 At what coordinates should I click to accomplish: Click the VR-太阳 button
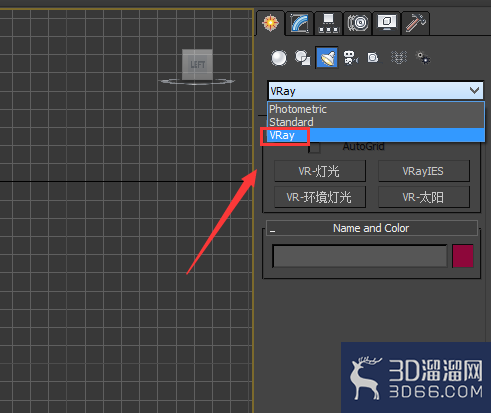[424, 197]
